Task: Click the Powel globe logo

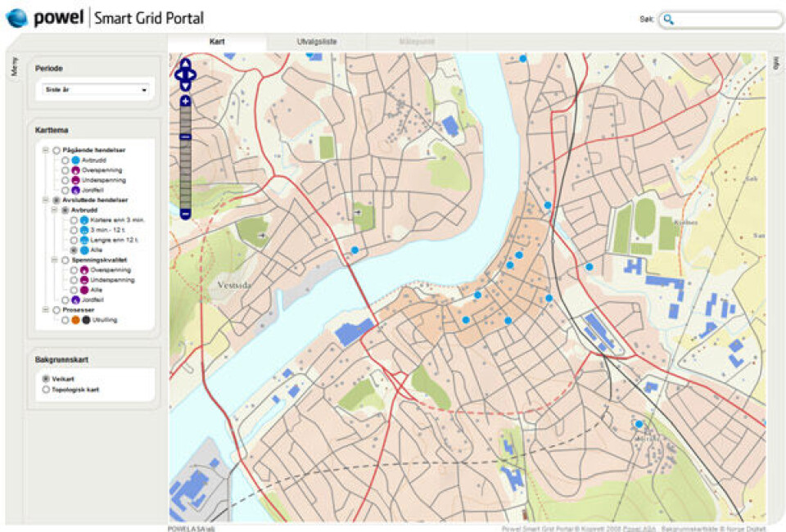Action: 16,18
